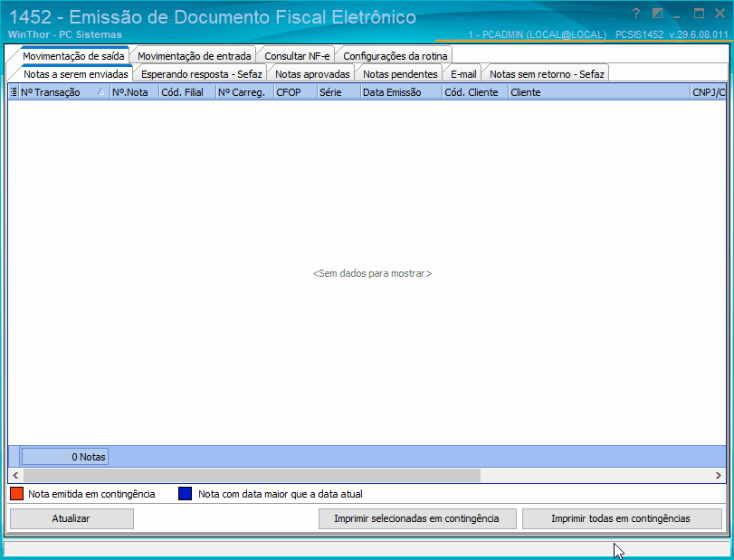Open Notas sem retorno - Sefaz subtab

tap(547, 74)
